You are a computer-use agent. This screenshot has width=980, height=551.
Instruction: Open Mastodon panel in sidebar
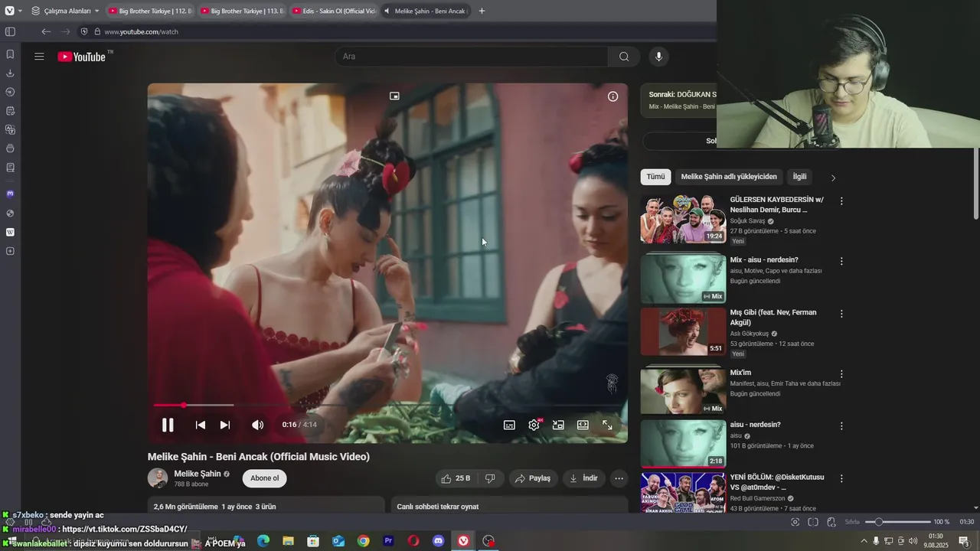pyautogui.click(x=10, y=194)
